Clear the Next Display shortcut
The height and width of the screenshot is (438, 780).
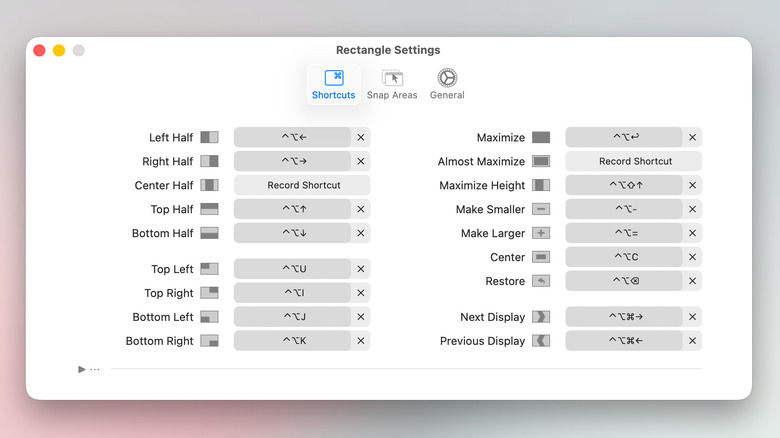pyautogui.click(x=692, y=317)
